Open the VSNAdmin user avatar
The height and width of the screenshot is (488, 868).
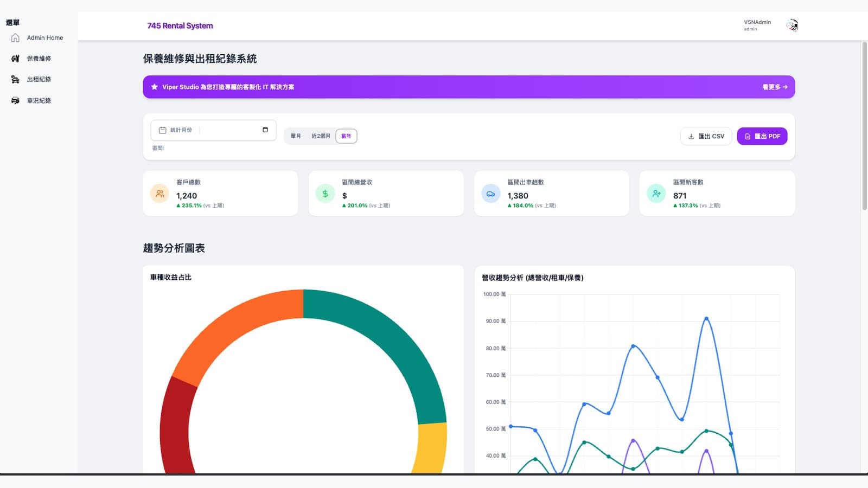793,25
